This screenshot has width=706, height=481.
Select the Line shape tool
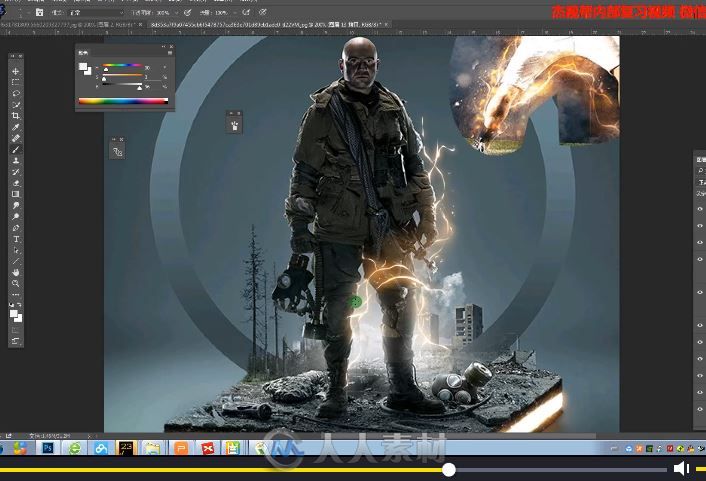click(x=16, y=261)
